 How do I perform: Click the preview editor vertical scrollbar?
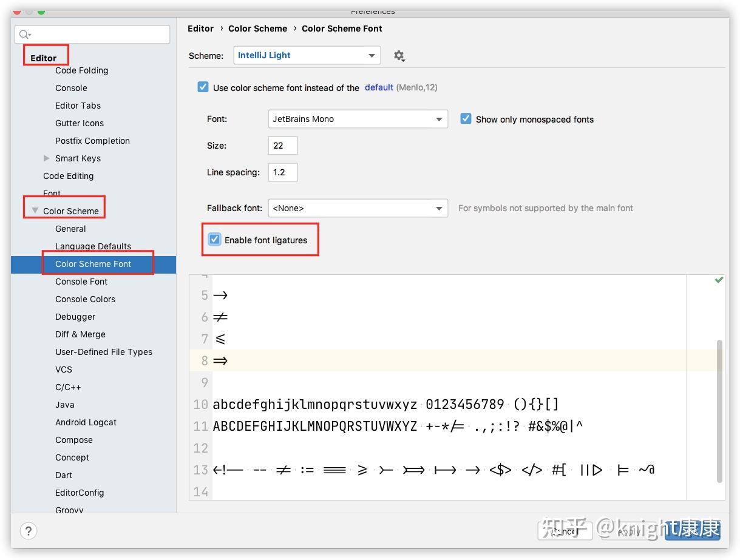click(720, 411)
